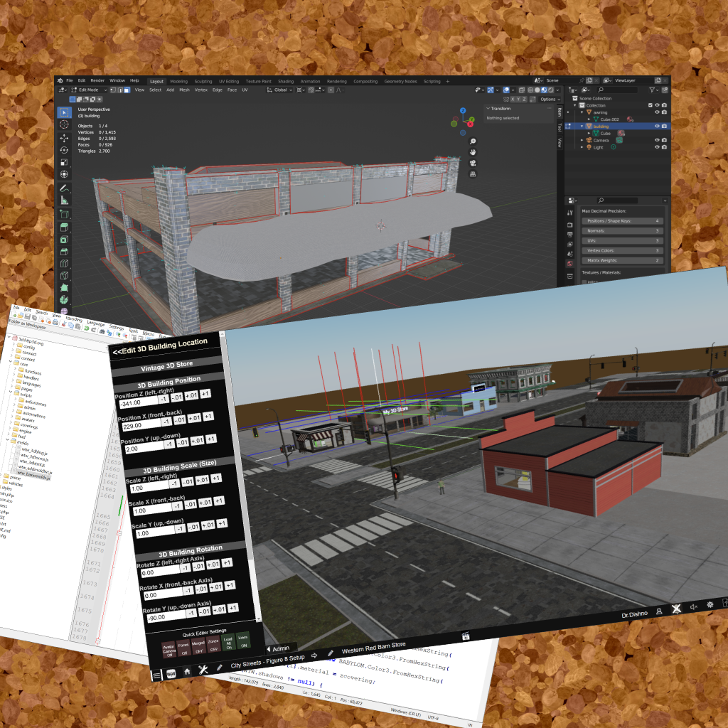Select the Transform tool in Blender toolbar
This screenshot has height=728, width=728.
[65, 174]
